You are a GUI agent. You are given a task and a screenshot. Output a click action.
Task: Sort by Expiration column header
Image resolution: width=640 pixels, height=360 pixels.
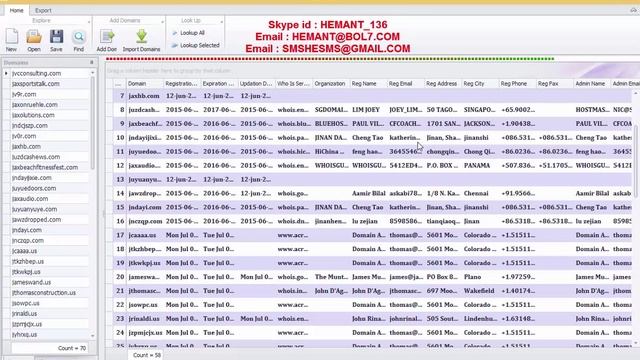[219, 84]
